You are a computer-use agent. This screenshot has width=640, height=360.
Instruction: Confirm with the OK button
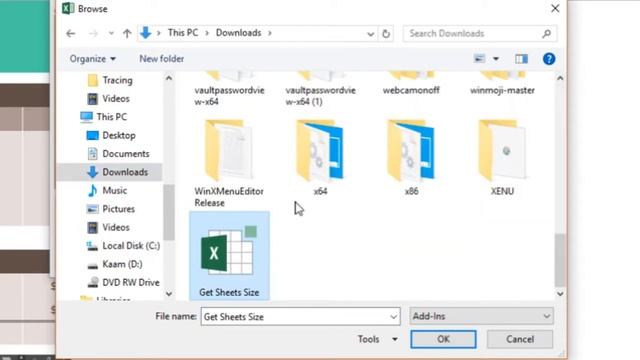click(443, 339)
